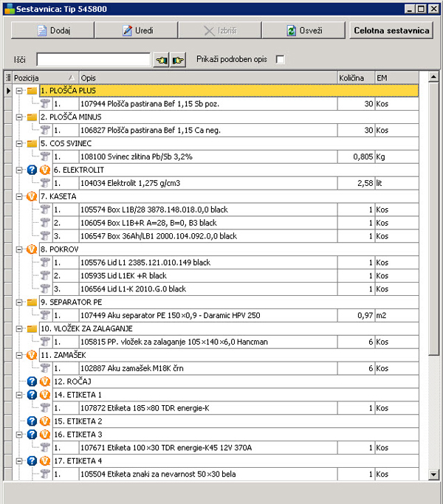The height and width of the screenshot is (504, 443).
Task: Enable Prikaži podroben opis checkbox
Action: coord(281,60)
